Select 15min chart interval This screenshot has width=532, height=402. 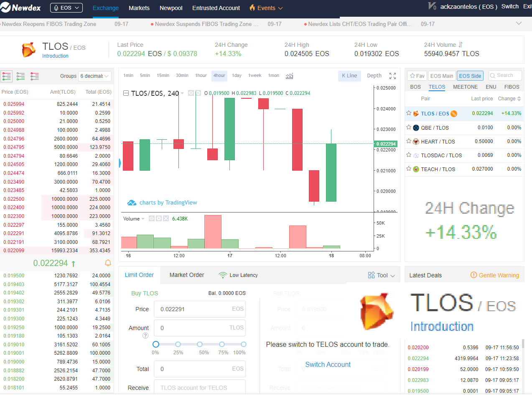(163, 75)
